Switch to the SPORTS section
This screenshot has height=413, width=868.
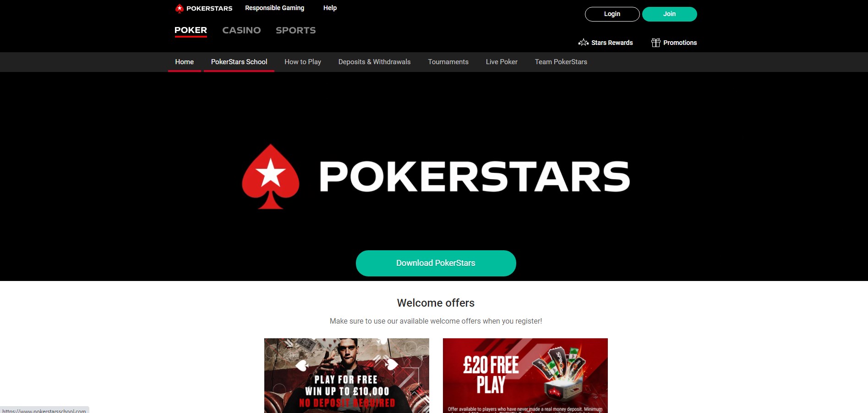point(295,30)
